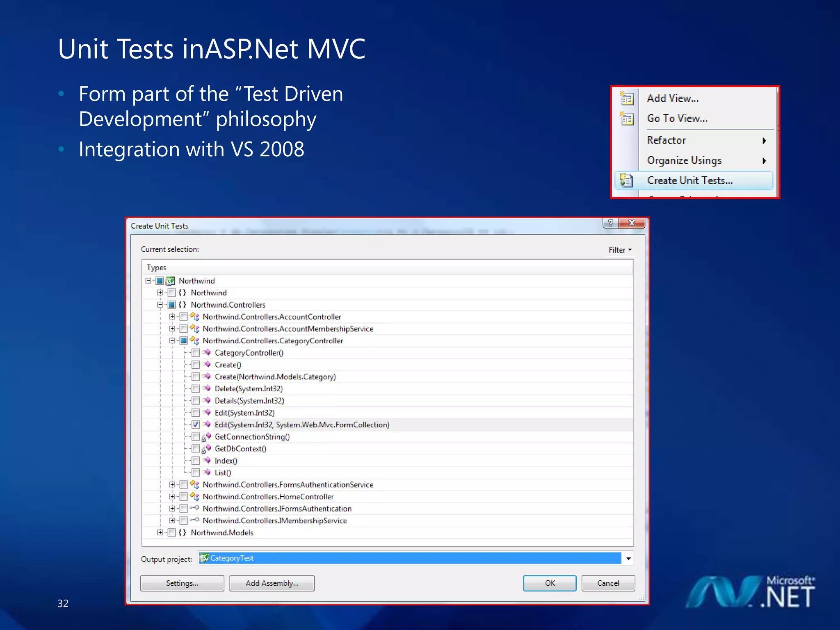
Task: Close the Create Unit Tests dialog
Action: [x=632, y=223]
